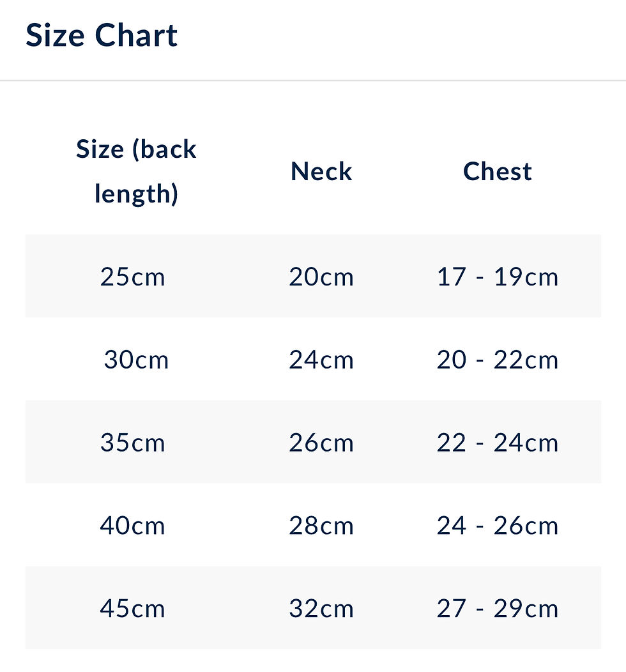Click the Size Chart heading
The height and width of the screenshot is (672, 626).
(x=102, y=35)
